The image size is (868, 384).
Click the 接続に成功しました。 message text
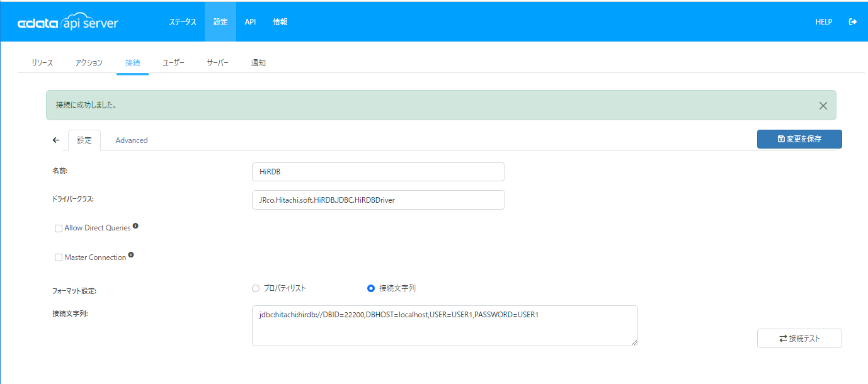(86, 105)
